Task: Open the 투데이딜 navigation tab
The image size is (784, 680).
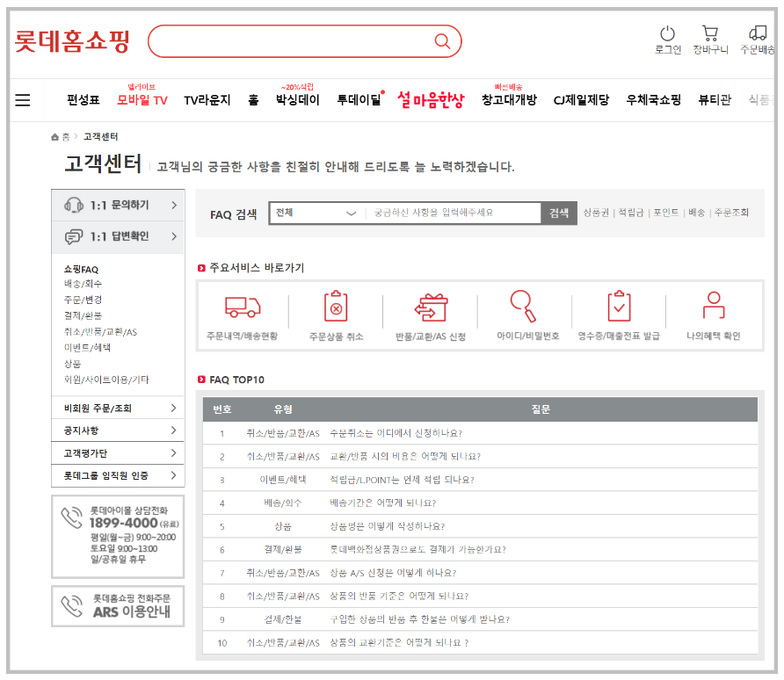Action: click(x=359, y=100)
